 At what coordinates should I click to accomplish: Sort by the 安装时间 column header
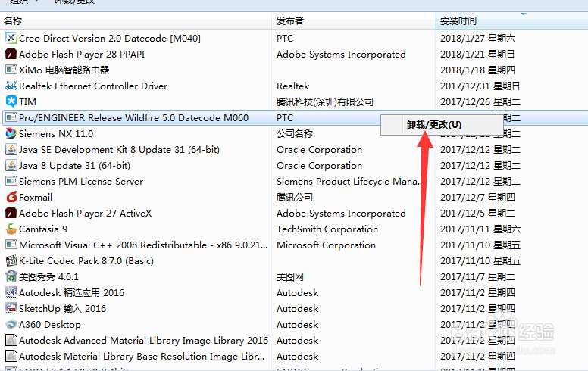tap(512, 21)
